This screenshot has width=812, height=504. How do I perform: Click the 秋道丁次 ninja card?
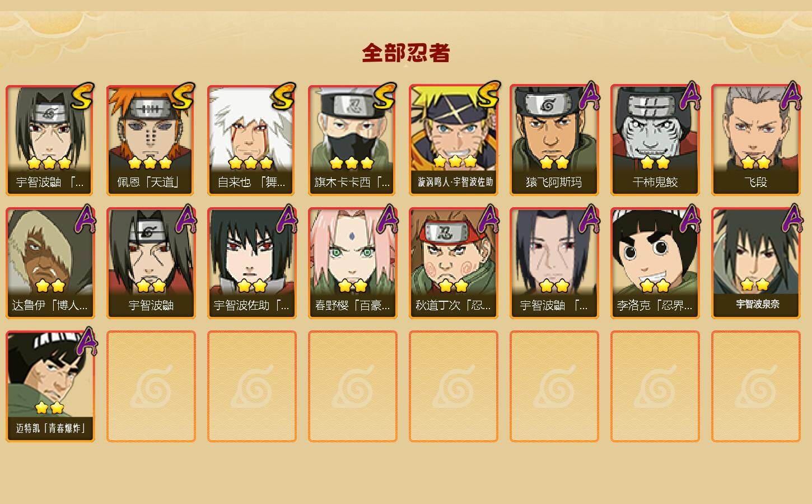453,263
